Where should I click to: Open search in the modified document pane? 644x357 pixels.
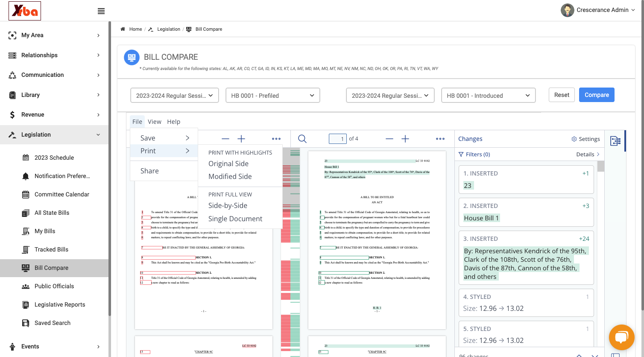[302, 139]
